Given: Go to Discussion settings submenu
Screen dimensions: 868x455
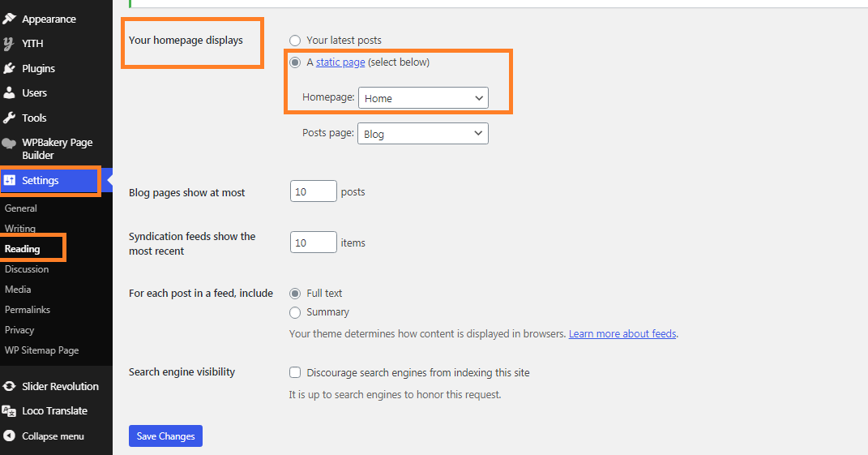Looking at the screenshot, I should [27, 269].
